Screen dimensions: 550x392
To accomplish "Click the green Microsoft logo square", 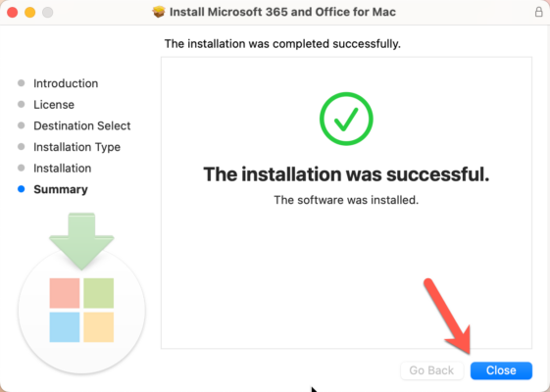I will click(99, 293).
